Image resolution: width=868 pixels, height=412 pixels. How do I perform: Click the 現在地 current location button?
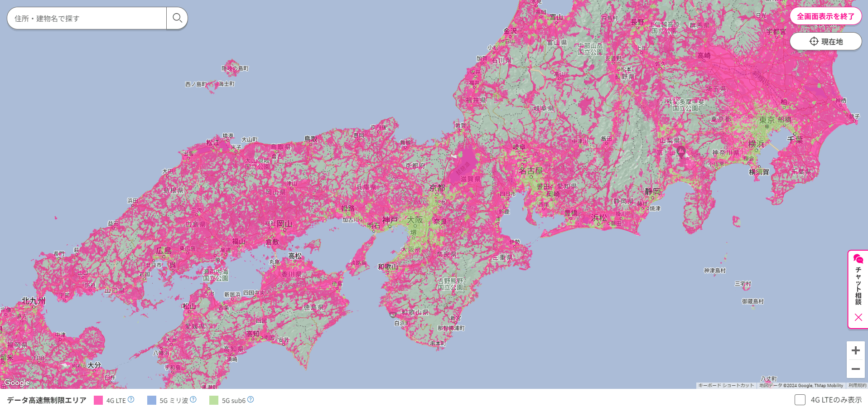pos(825,41)
